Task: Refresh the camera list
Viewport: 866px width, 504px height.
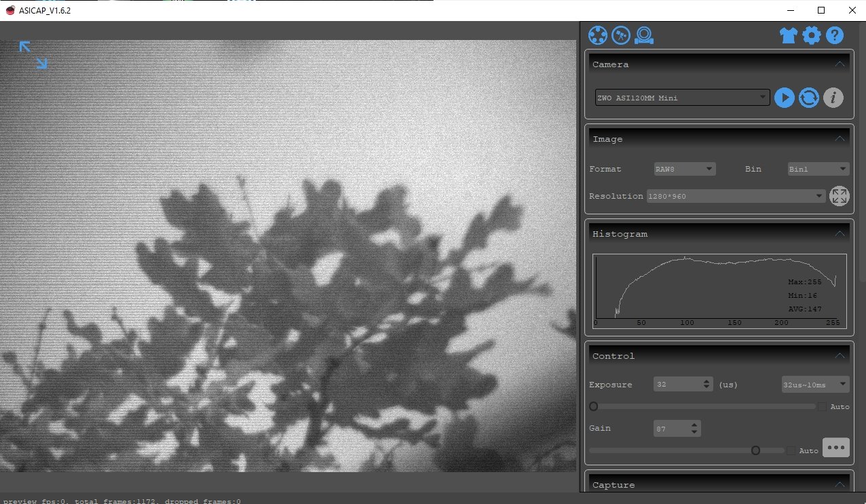Action: pyautogui.click(x=808, y=98)
